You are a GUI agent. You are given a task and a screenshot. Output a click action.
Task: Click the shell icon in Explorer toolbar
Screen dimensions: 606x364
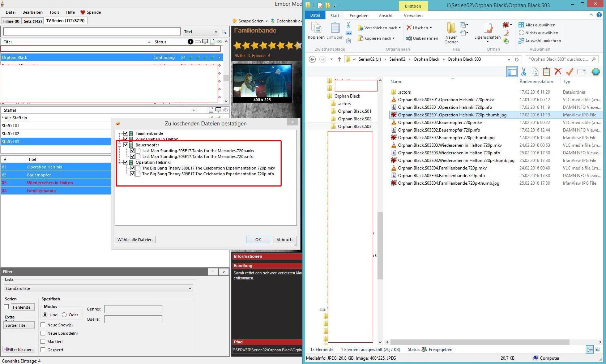(x=596, y=72)
